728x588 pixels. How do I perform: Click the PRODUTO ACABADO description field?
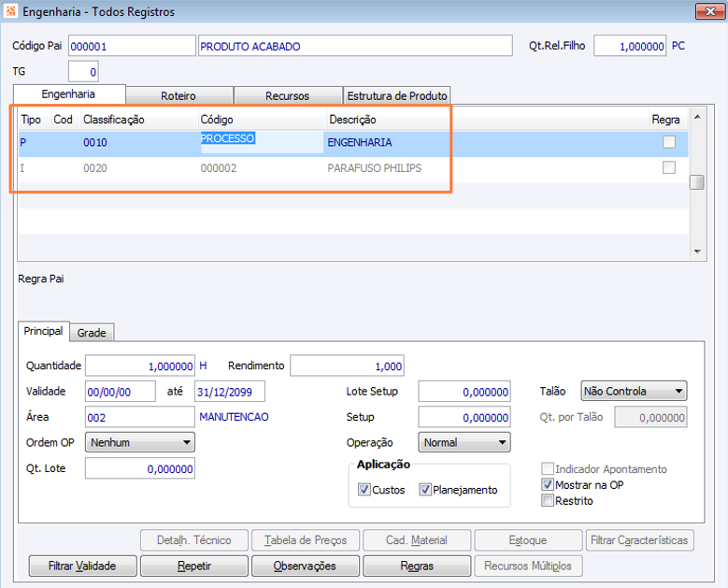355,46
